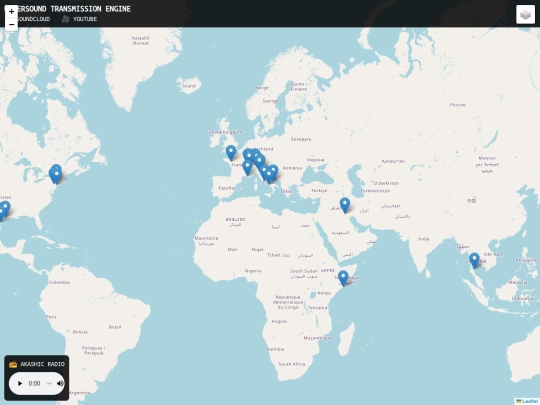Play the Akashic Radio stream
This screenshot has width=540, height=405.
click(x=20, y=383)
